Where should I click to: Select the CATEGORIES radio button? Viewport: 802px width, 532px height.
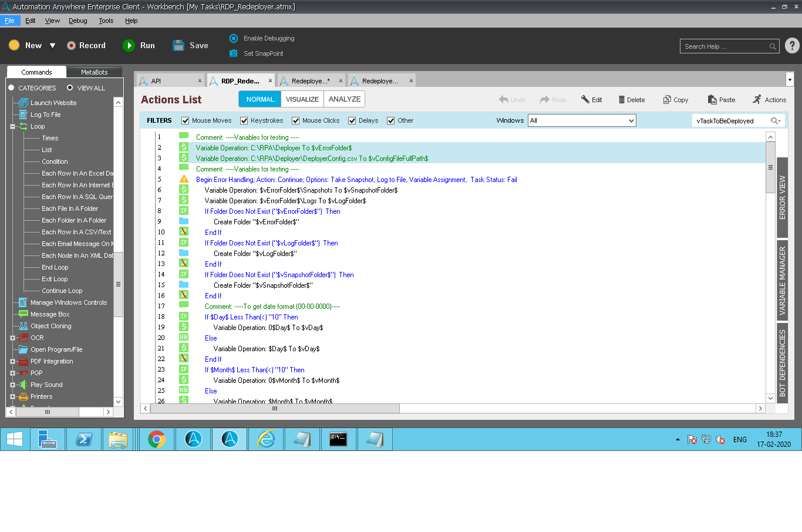pyautogui.click(x=11, y=88)
